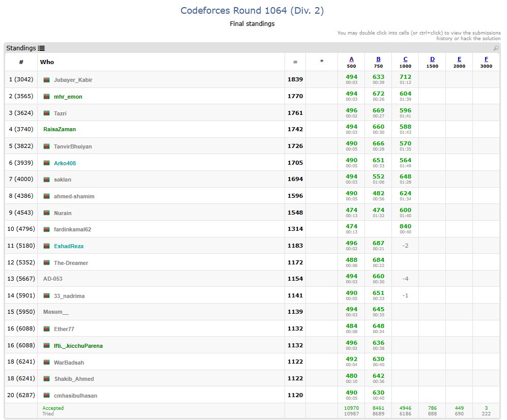
Task: Click the flag icon beside 33_nadrima
Action: pyautogui.click(x=46, y=295)
